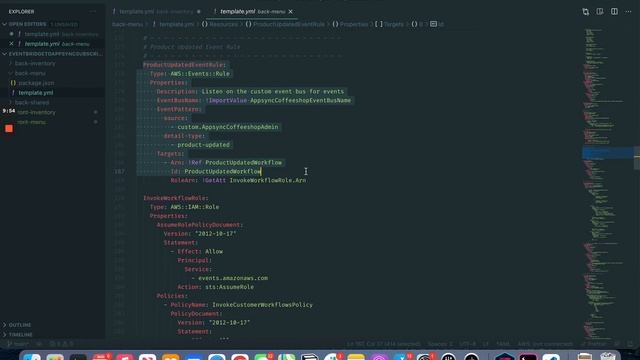Click the 'AWS::Events::Rule' type value
The image size is (640, 360).
(200, 74)
